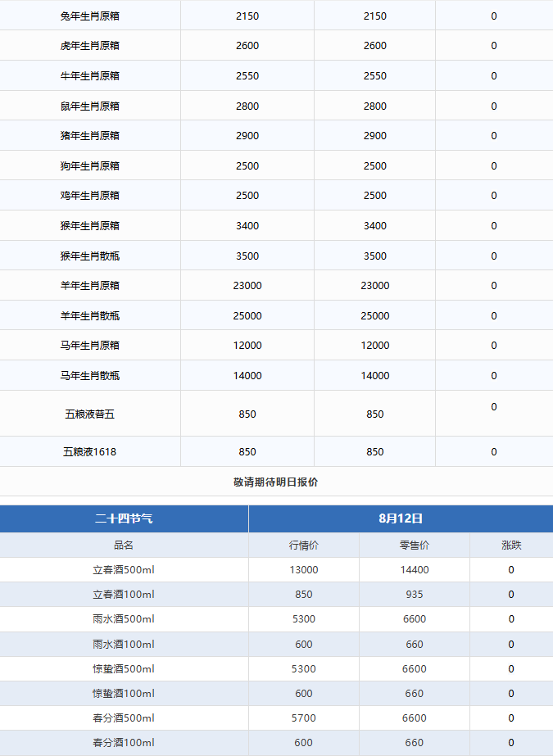Click the 5700 market price of 春分酒500ml
The width and height of the screenshot is (553, 756).
coord(304,718)
